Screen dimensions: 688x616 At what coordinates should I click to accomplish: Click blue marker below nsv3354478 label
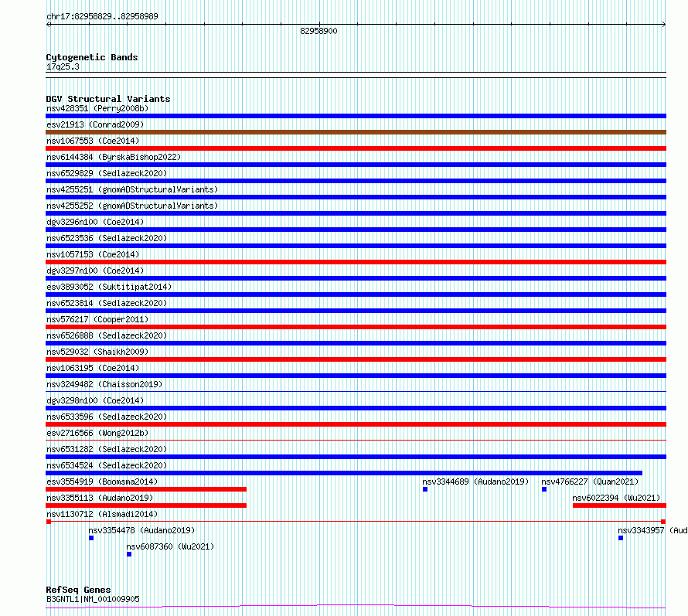[x=91, y=538]
